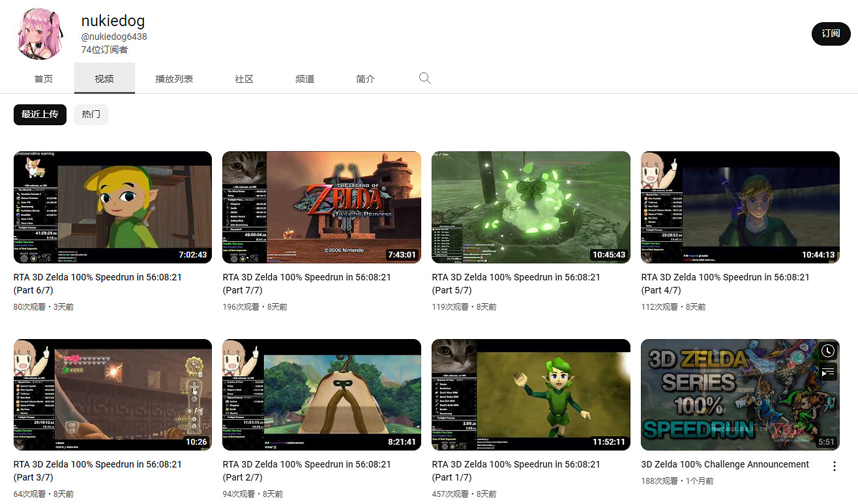Open the Part 6/7 speedrun video title

pyautogui.click(x=98, y=277)
